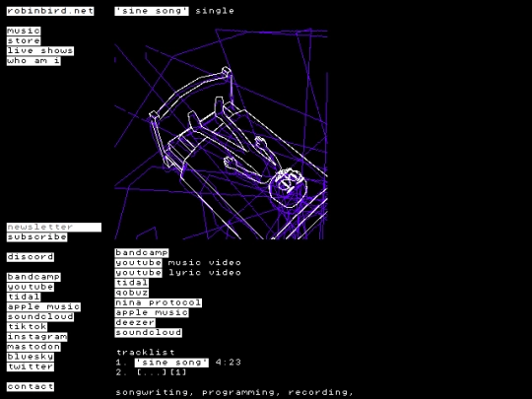The width and height of the screenshot is (532, 399).
Task: Click the 'single' label text
Action: (215, 11)
